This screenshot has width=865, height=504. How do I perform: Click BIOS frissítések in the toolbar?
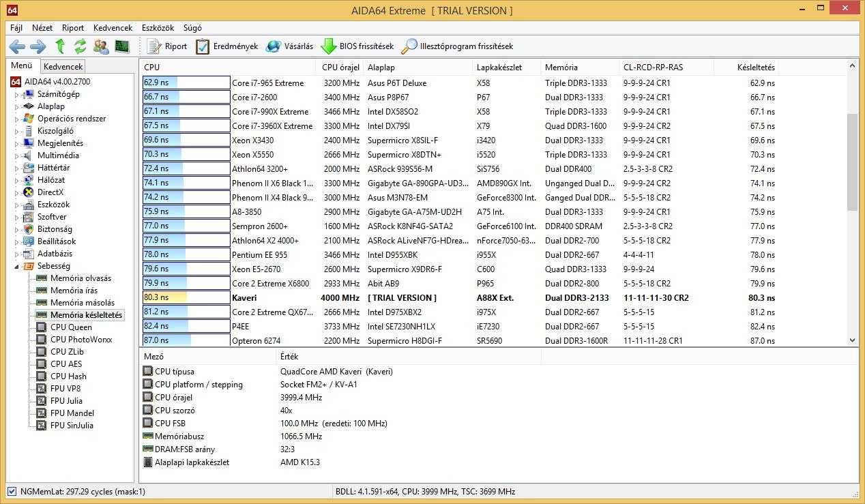[x=357, y=46]
